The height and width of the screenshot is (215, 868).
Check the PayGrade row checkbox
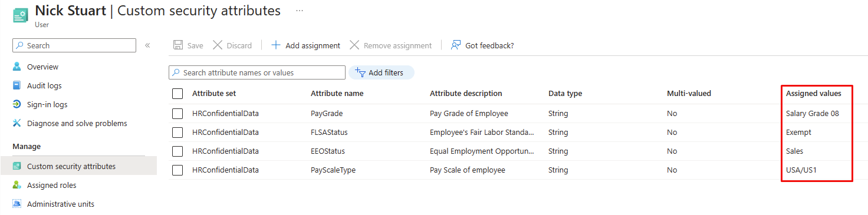[177, 113]
